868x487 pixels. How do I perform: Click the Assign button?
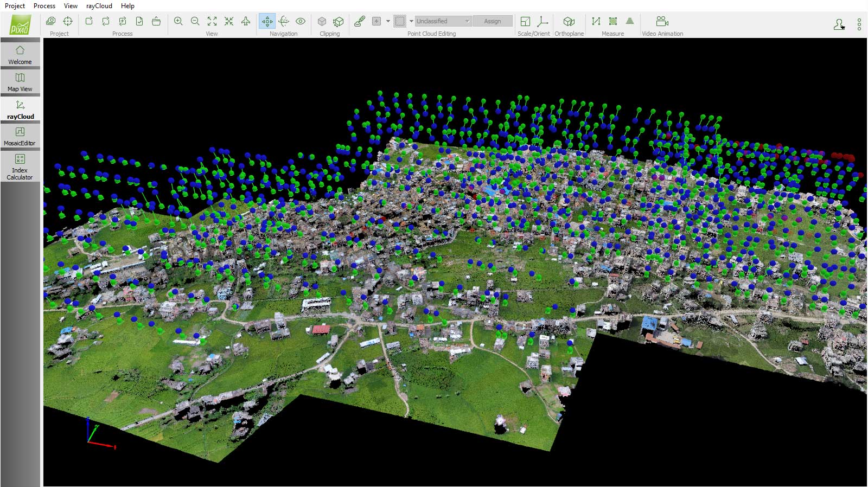493,21
